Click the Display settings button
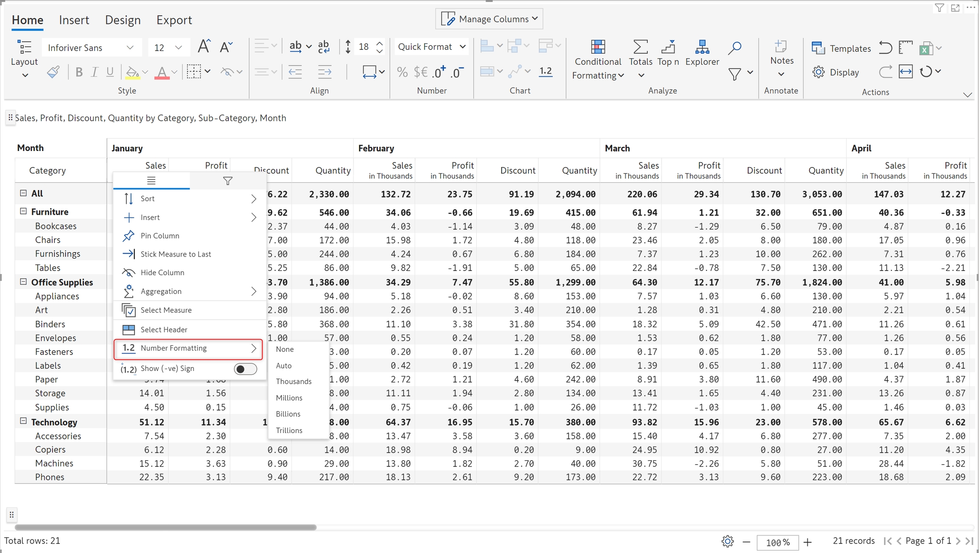 click(x=836, y=72)
